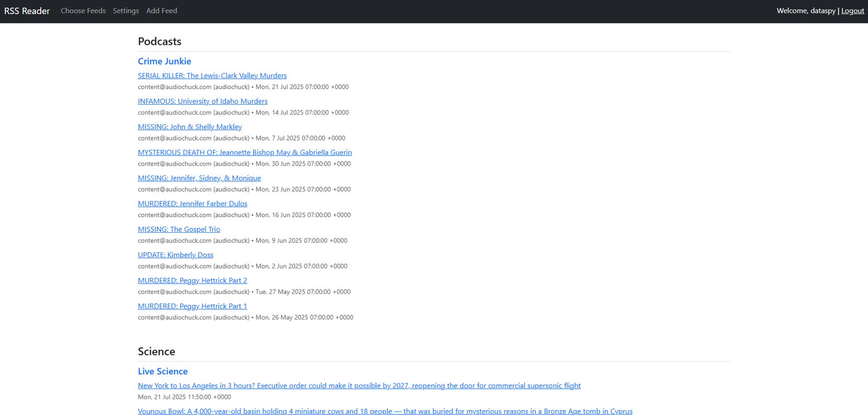
Task: Select Add Feed in the navbar
Action: pyautogui.click(x=162, y=11)
